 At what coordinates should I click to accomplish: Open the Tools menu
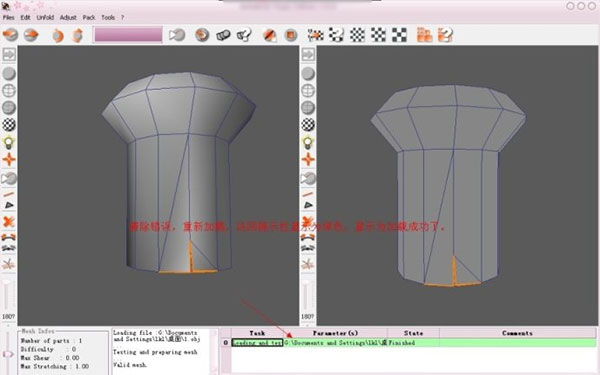[x=108, y=18]
